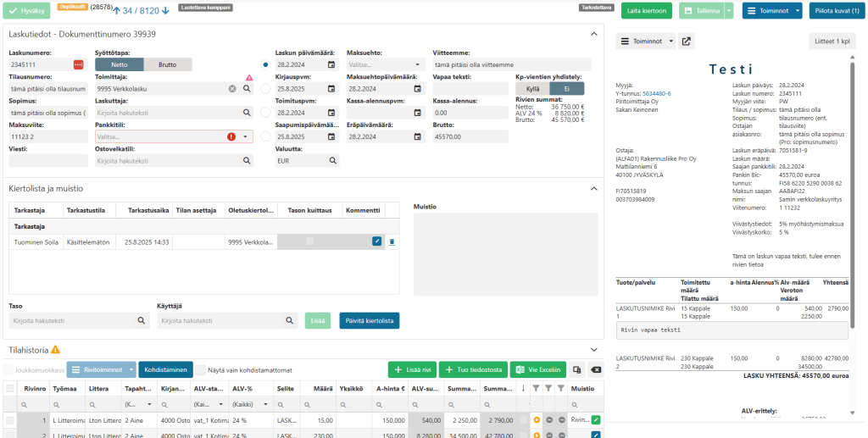Click backspace clear icon above Muistio column
Viewport: 868px width, 438px height.
click(595, 369)
